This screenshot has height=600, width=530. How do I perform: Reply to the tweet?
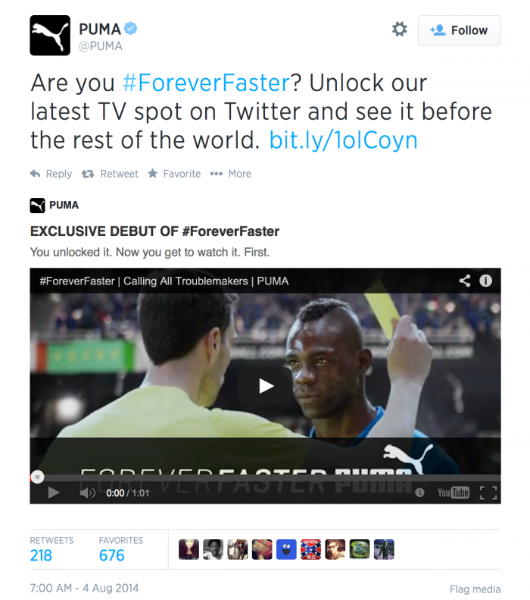point(51,174)
